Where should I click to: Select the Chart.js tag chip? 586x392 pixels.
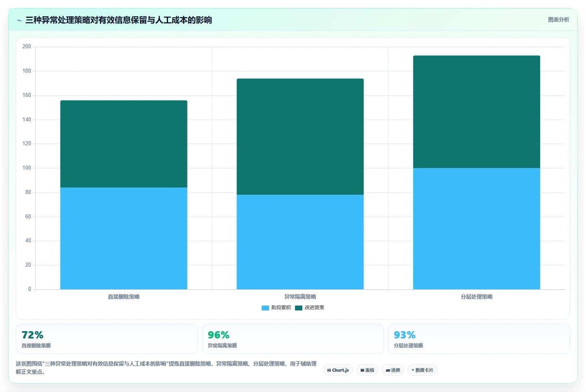338,370
